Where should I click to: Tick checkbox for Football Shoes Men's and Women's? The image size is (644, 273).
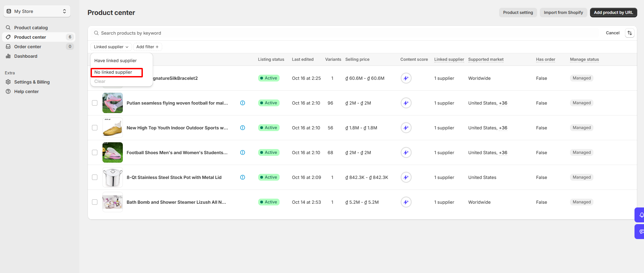[95, 152]
